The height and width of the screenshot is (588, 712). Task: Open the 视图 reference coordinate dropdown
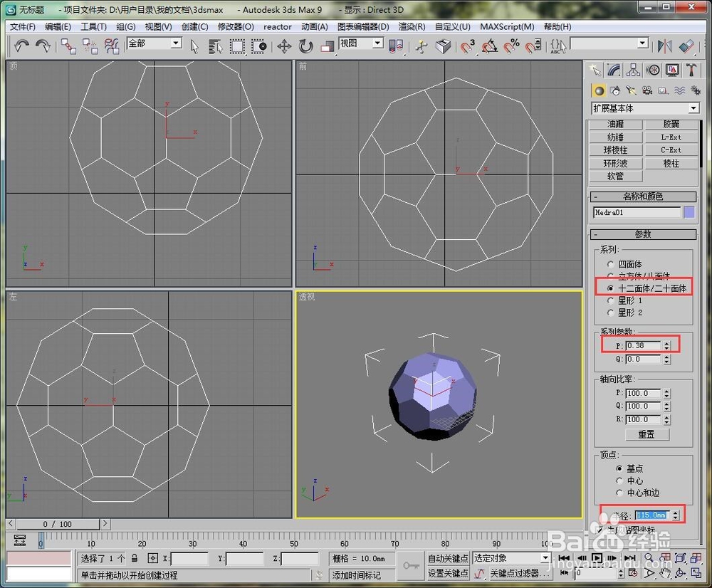pyautogui.click(x=377, y=43)
